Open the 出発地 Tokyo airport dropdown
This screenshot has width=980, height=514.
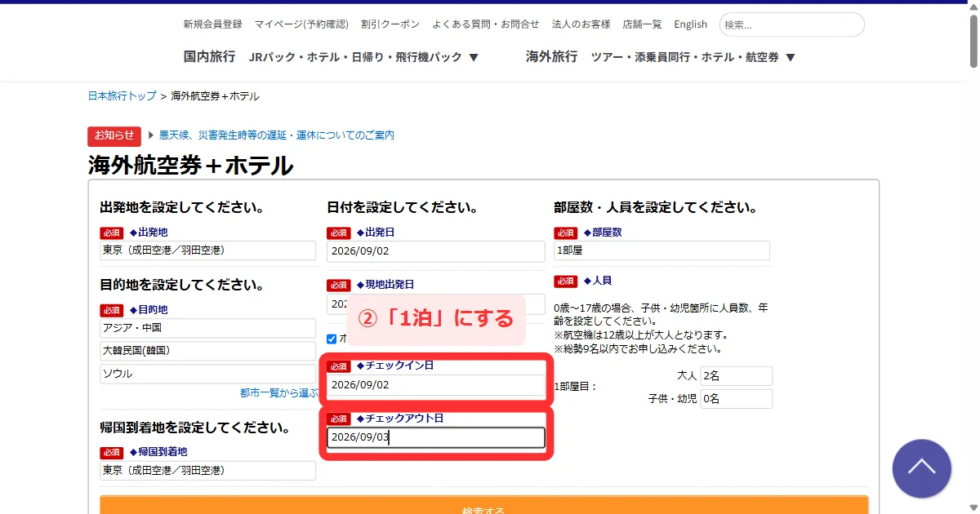coord(207,250)
